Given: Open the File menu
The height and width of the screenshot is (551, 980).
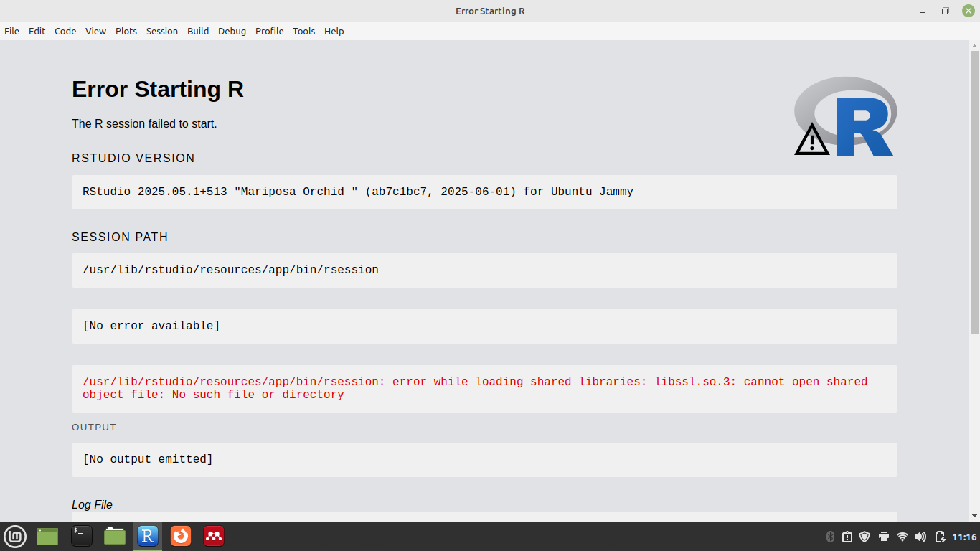Looking at the screenshot, I should point(11,31).
